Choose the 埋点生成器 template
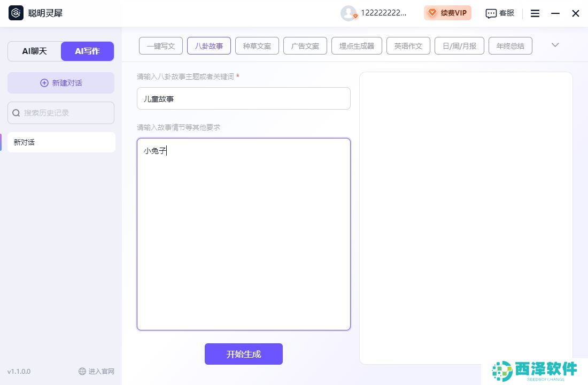 coord(357,46)
